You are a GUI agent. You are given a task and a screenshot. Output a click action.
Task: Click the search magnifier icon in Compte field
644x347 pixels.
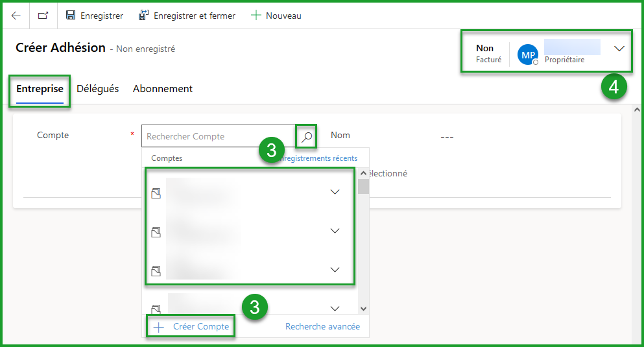click(x=307, y=136)
